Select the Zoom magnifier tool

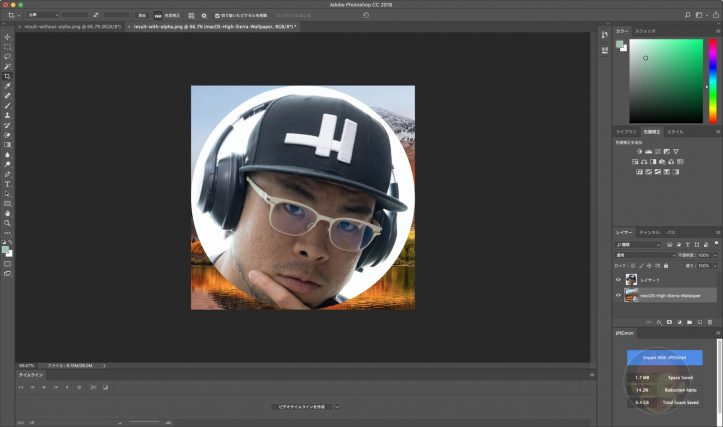(8, 223)
